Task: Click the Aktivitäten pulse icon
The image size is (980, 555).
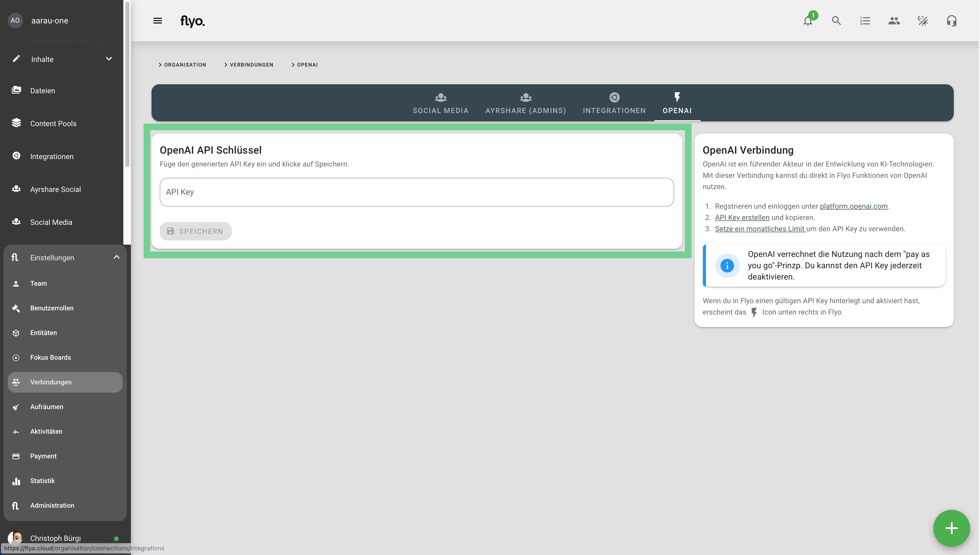Action: pos(16,431)
